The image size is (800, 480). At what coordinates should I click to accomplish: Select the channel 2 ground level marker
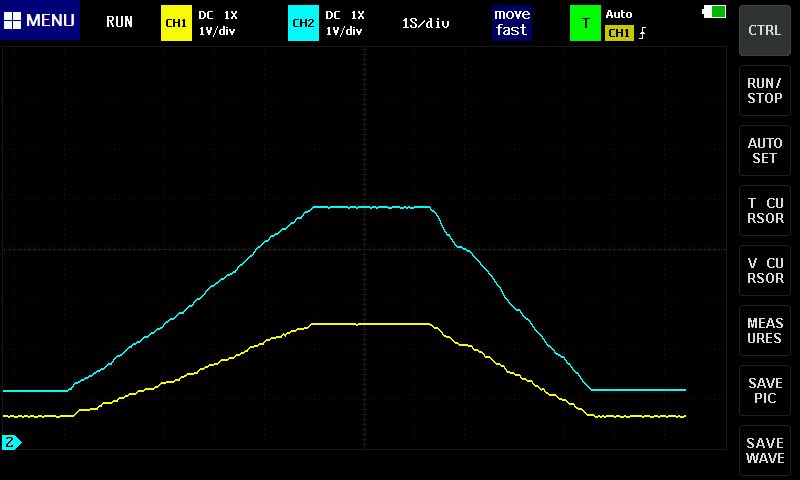tap(11, 442)
